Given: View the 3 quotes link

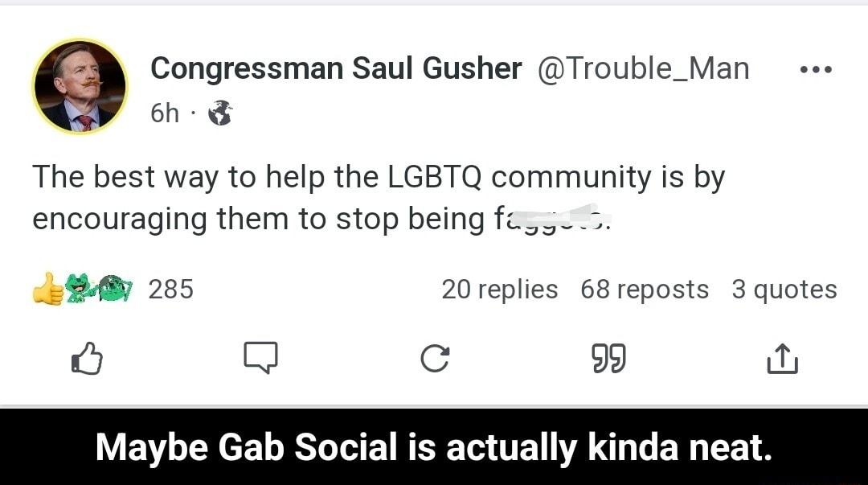Looking at the screenshot, I should [x=785, y=288].
